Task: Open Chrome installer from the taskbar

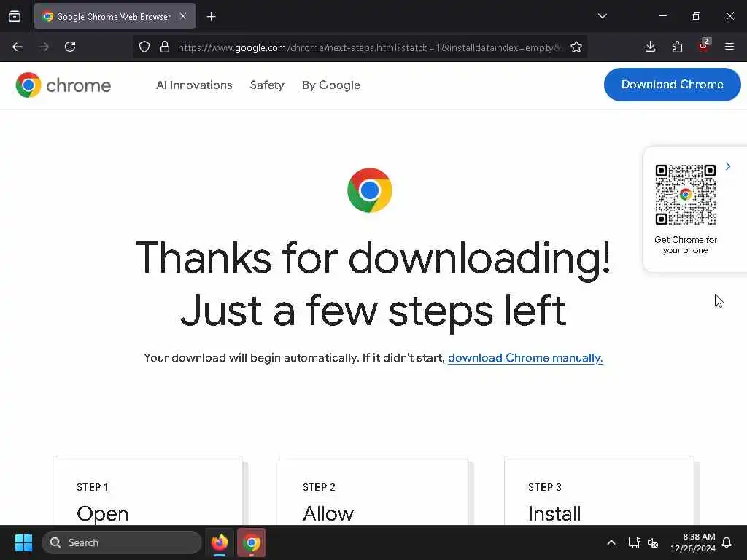Action: click(252, 542)
